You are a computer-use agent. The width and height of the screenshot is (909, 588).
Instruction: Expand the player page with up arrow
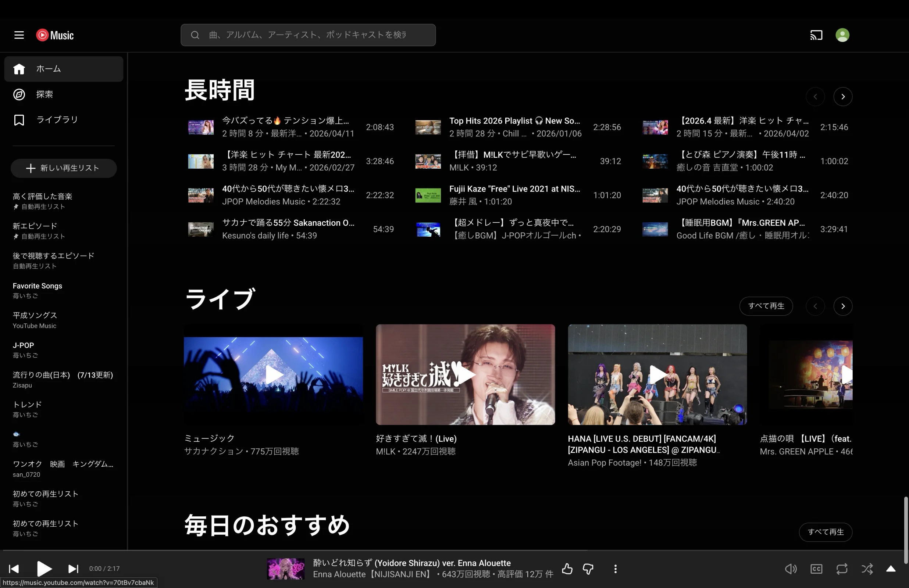[x=891, y=569]
